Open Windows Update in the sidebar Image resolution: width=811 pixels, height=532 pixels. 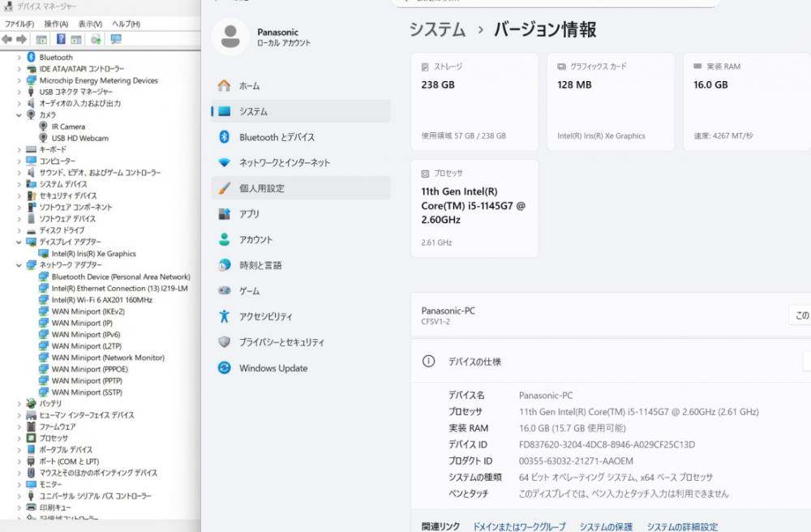coord(273,368)
